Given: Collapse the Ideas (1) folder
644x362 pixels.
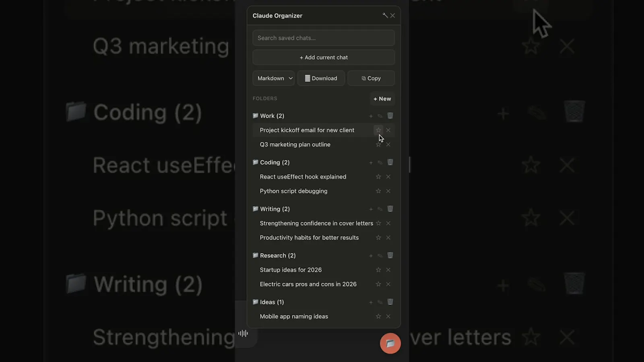Looking at the screenshot, I should pyautogui.click(x=268, y=302).
